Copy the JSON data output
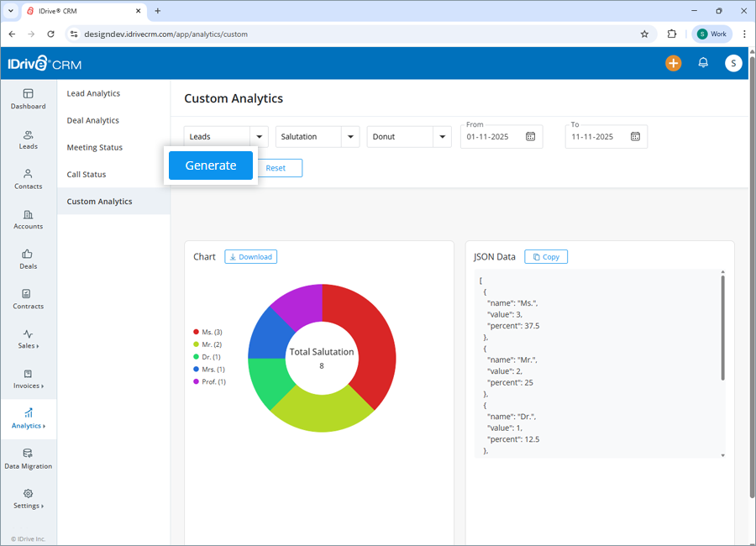 tap(546, 256)
